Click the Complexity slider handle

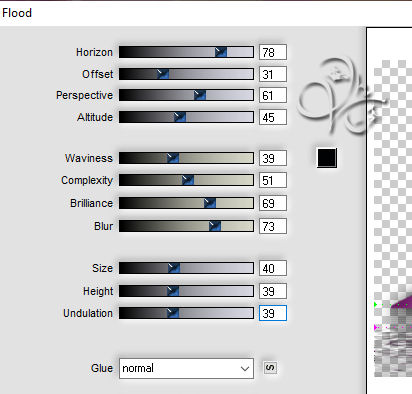pos(188,180)
